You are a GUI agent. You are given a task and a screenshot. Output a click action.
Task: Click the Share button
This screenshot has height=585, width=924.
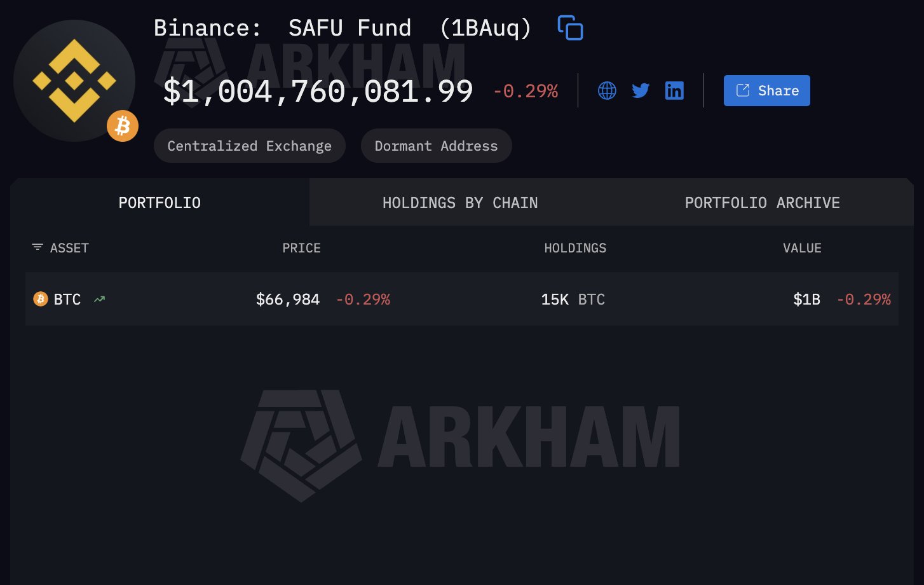click(766, 90)
